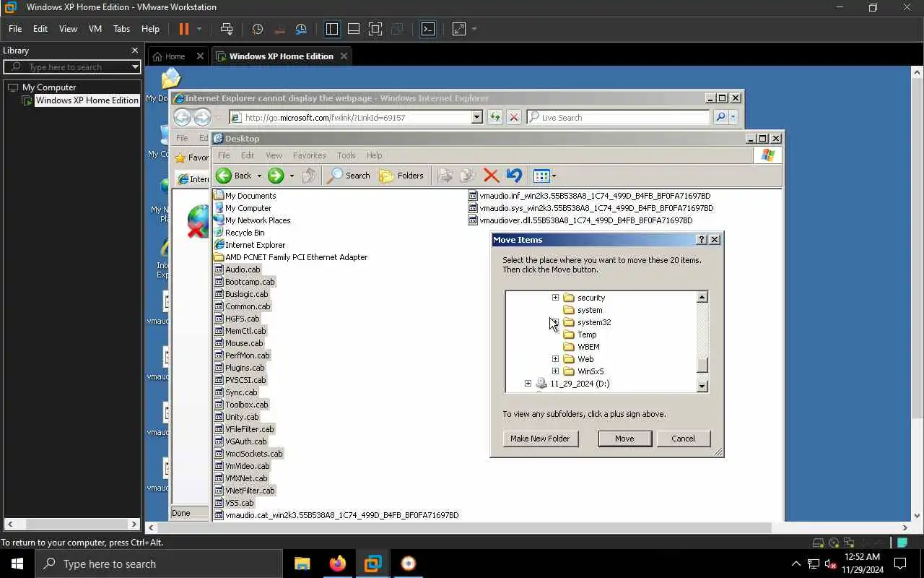Click the stretch guest display icon
924x578 pixels.
459,29
